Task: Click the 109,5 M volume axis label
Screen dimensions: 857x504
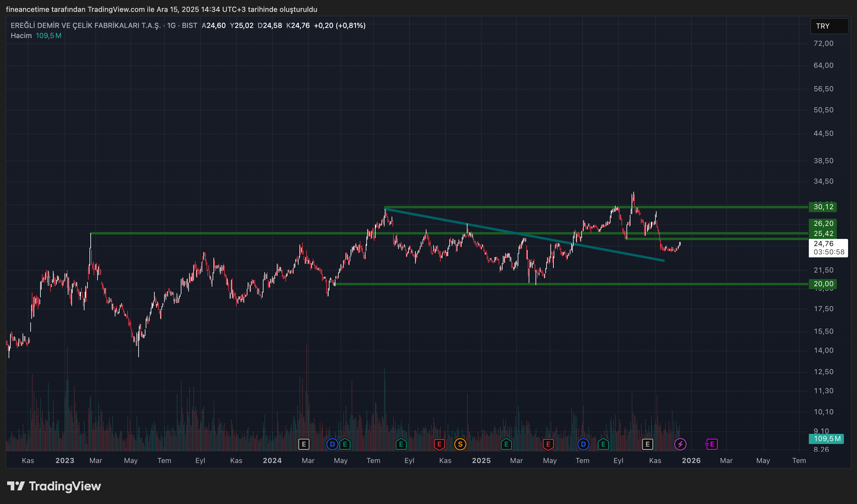Action: [826, 439]
